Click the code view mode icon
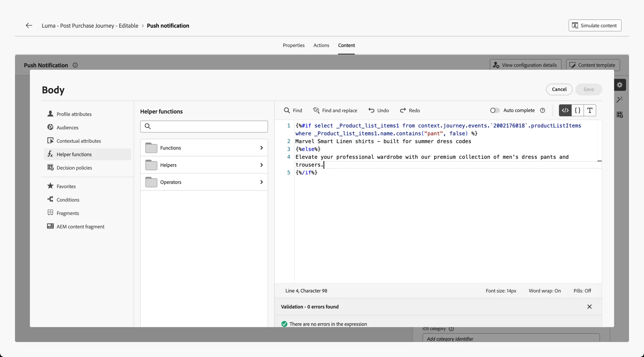644x357 pixels. pyautogui.click(x=565, y=110)
